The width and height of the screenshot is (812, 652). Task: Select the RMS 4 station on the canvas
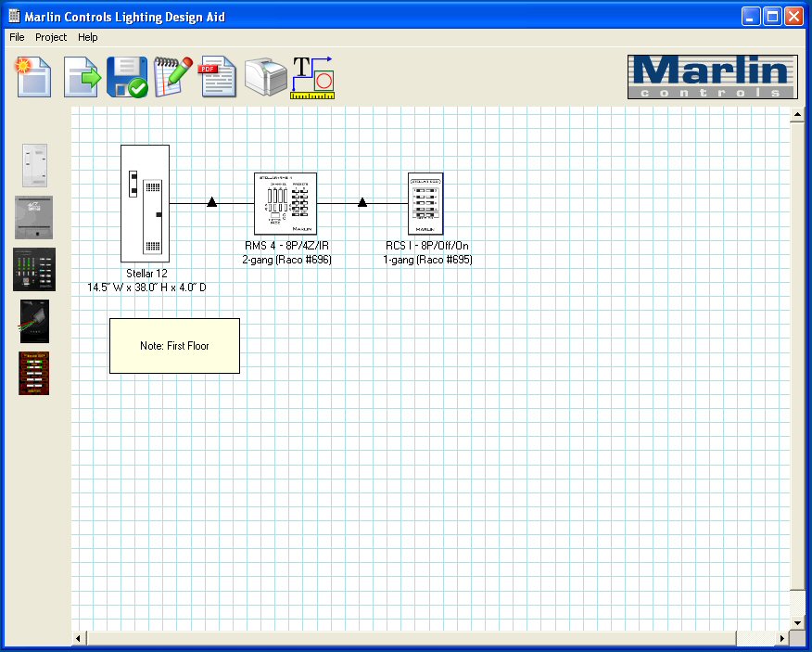285,204
